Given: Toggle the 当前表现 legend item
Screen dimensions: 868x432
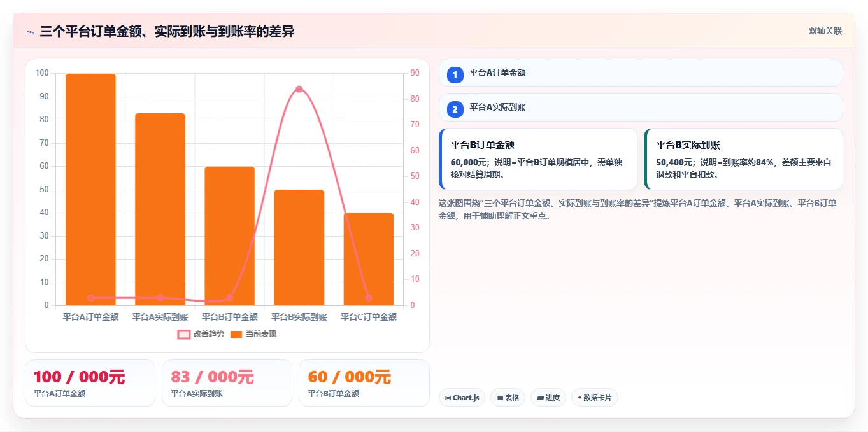Looking at the screenshot, I should 253,334.
